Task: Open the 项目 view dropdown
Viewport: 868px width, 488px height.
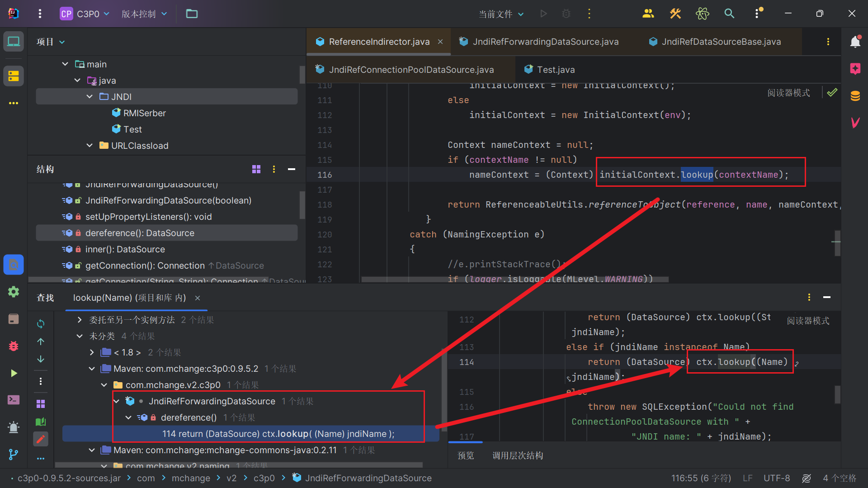Action: [51, 42]
